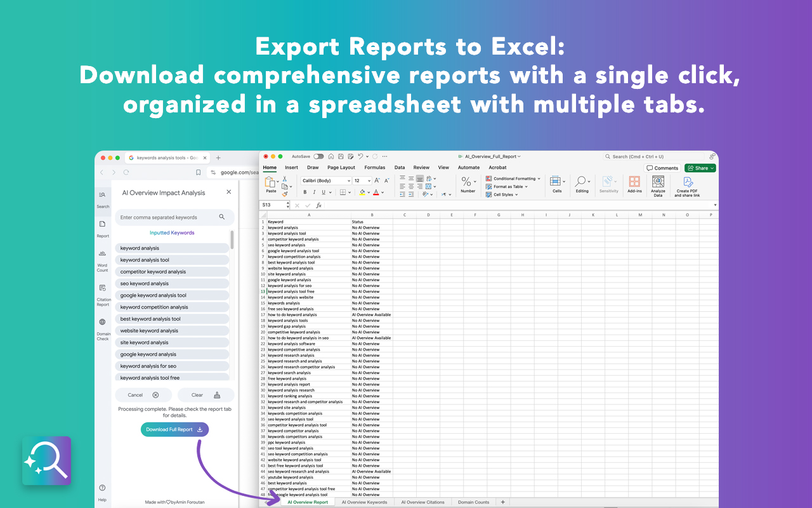Viewport: 812px width, 508px height.
Task: Open the Acrobat ribbon tab
Action: (497, 168)
